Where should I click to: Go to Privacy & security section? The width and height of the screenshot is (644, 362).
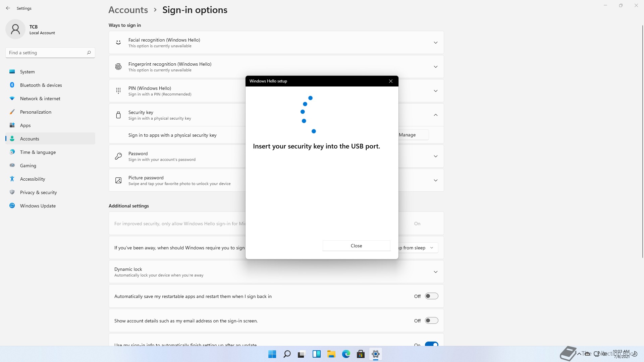click(x=38, y=192)
